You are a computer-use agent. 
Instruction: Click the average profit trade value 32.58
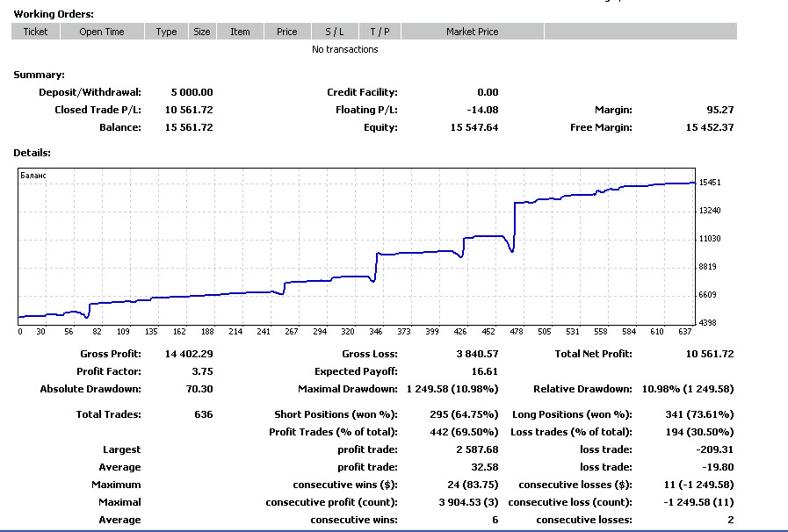point(485,468)
